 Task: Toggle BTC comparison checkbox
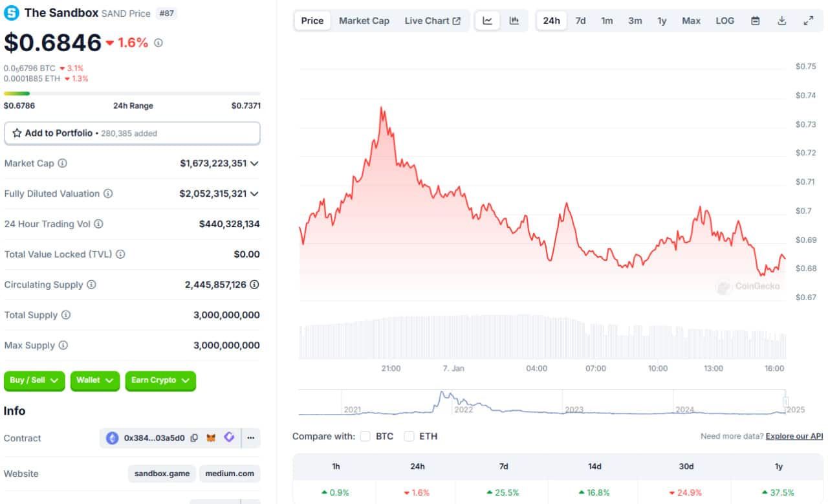tap(365, 436)
